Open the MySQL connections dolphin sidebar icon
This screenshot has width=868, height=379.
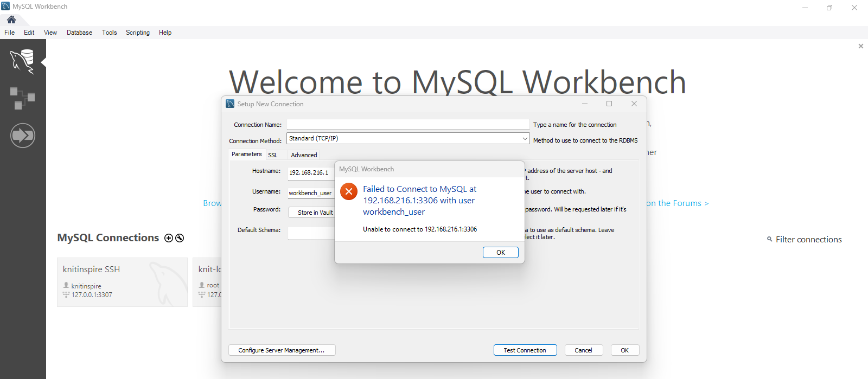pyautogui.click(x=22, y=61)
